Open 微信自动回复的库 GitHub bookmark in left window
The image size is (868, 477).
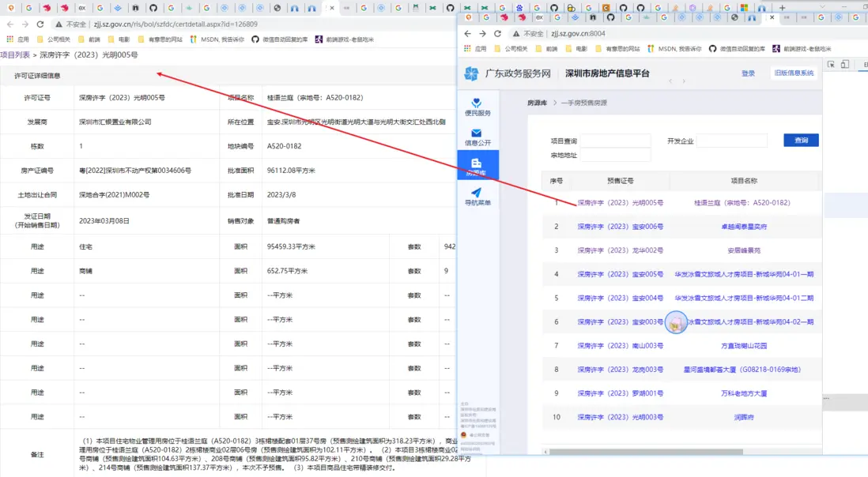coord(279,39)
